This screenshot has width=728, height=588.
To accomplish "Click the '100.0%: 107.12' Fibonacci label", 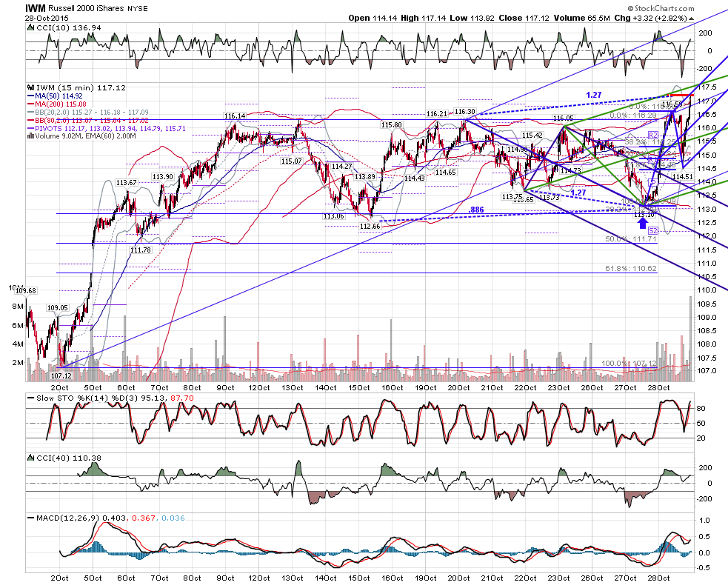I will 629,364.
